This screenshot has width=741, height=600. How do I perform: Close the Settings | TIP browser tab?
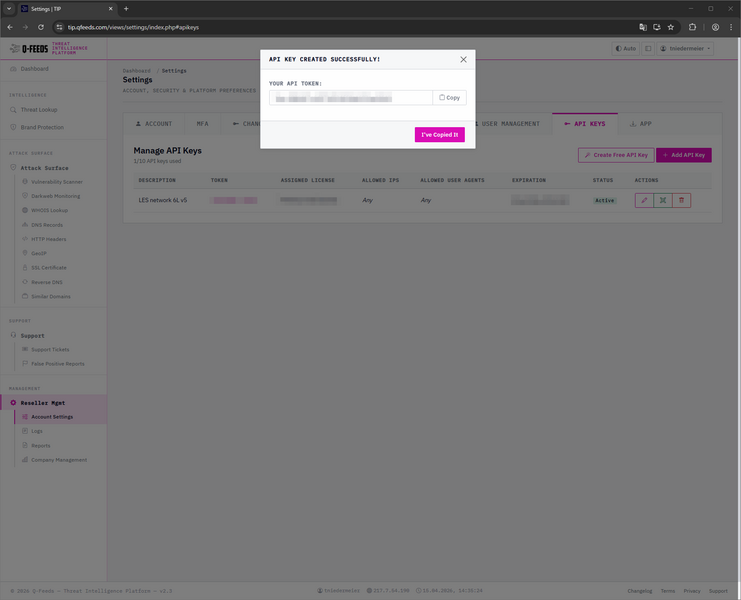click(x=111, y=9)
